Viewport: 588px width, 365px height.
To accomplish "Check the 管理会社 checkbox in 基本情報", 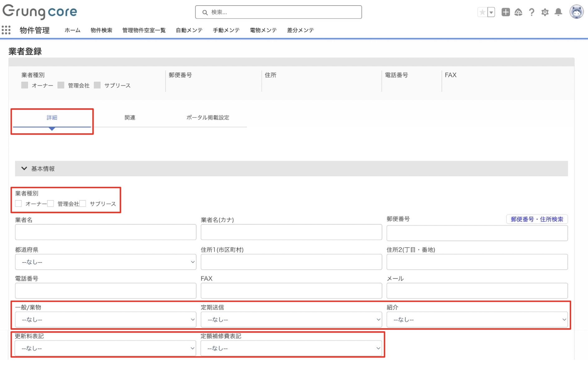I will point(51,204).
